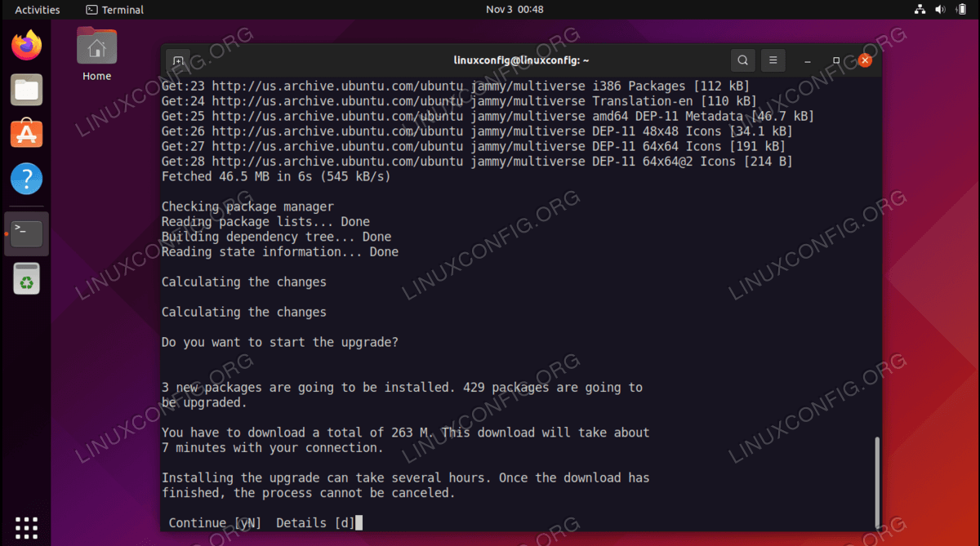Open the Files manager in dock
Screen dimensions: 980x546
(27, 90)
